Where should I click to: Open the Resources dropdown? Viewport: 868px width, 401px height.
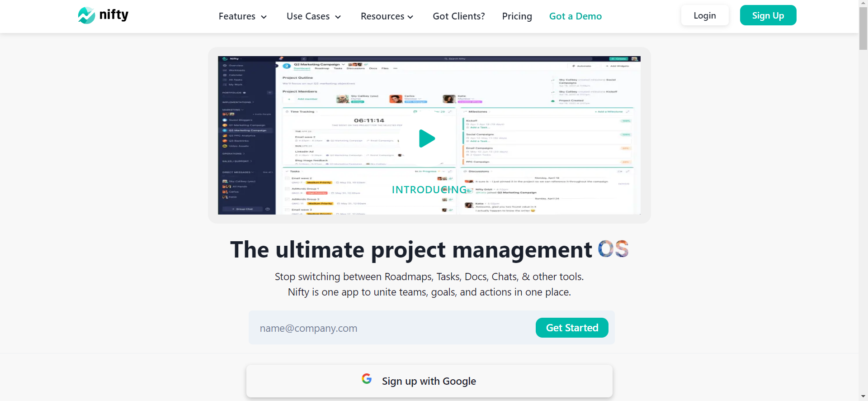[x=387, y=16]
